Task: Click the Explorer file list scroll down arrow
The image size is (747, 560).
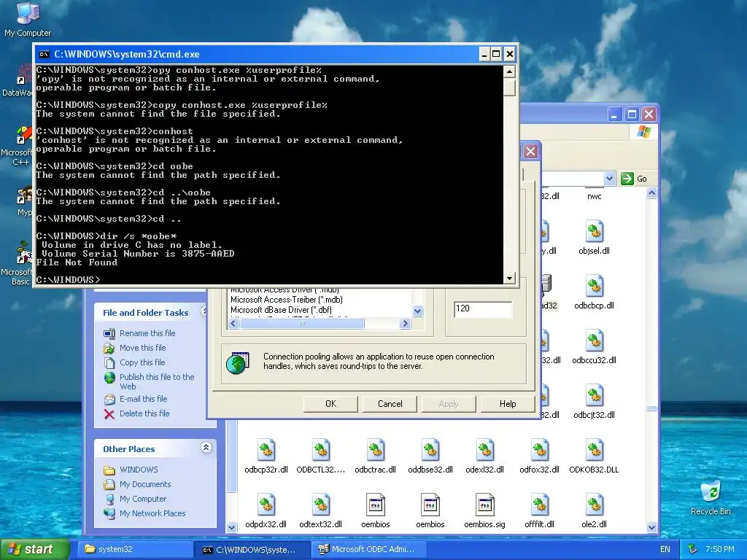Action: [x=651, y=527]
